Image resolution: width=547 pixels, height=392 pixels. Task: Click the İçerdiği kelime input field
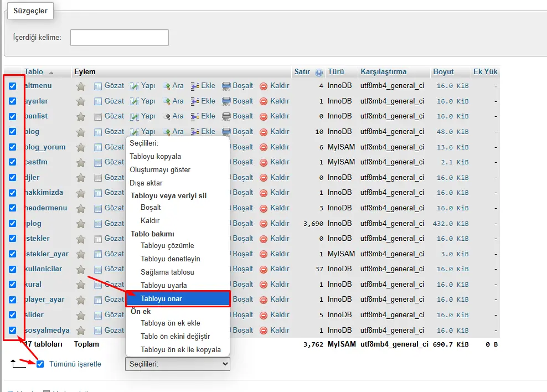119,38
